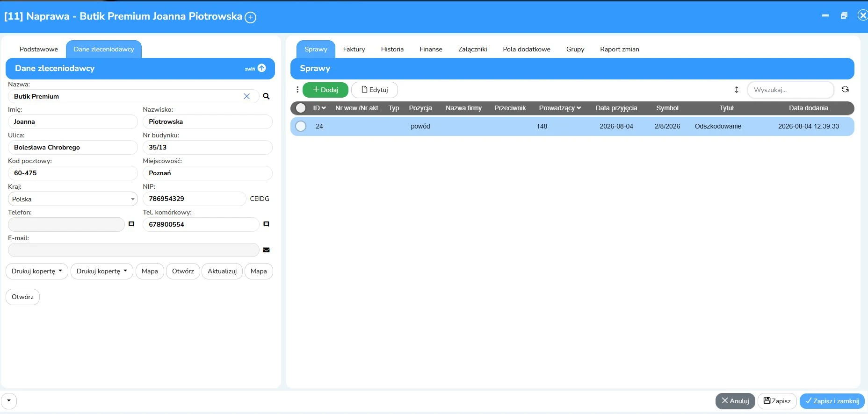This screenshot has height=414, width=868.
Task: Open the three-dot options menu beside Dodaj
Action: [x=297, y=90]
